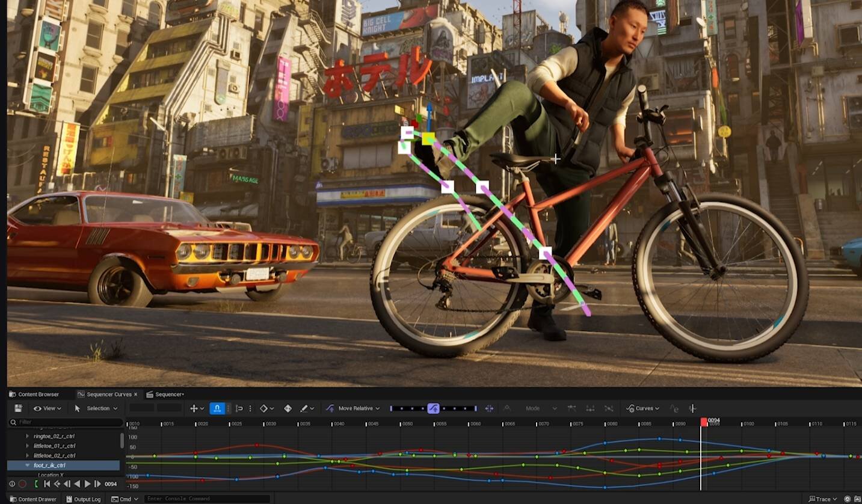The image size is (862, 504).
Task: Open the Output Log
Action: pyautogui.click(x=83, y=499)
